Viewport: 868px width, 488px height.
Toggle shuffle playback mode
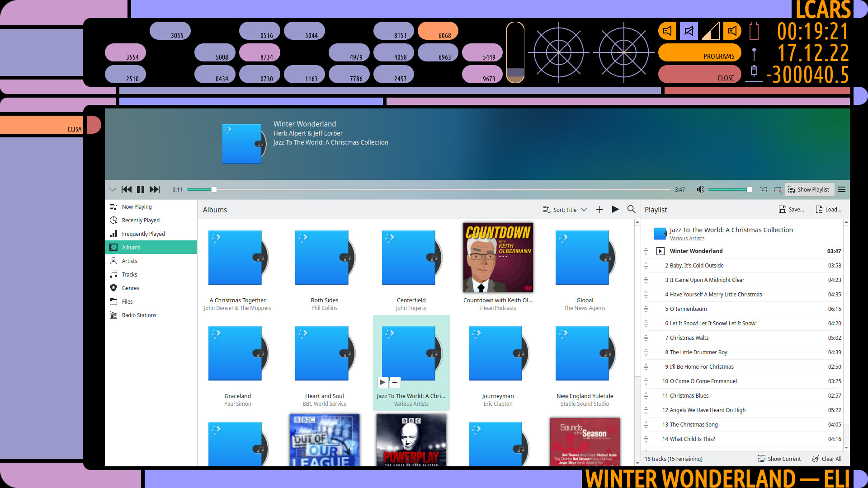pyautogui.click(x=763, y=189)
